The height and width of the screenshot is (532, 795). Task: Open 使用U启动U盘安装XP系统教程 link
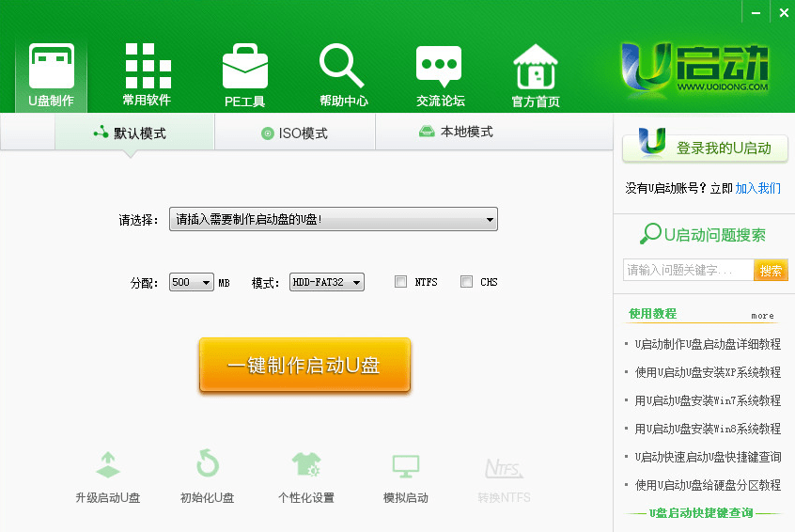(x=708, y=372)
